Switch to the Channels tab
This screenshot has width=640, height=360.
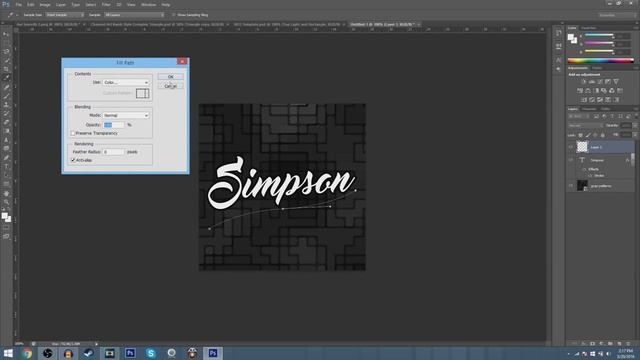pyautogui.click(x=589, y=109)
